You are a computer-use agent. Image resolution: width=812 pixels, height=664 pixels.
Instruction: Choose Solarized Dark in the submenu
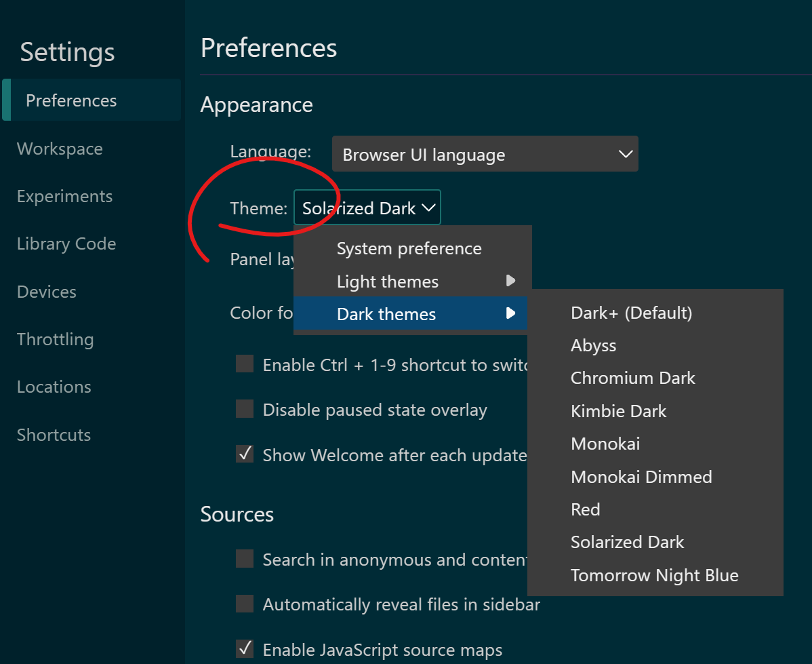(655, 542)
